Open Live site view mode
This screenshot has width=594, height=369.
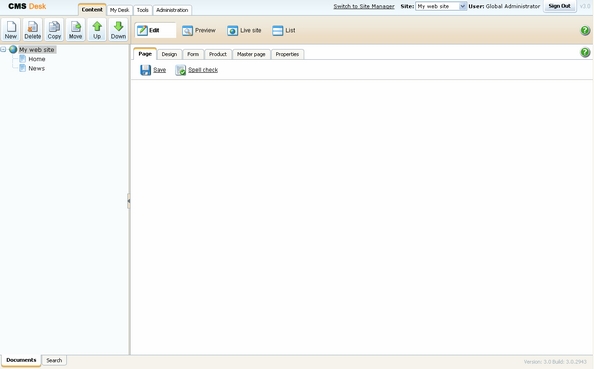coord(244,30)
